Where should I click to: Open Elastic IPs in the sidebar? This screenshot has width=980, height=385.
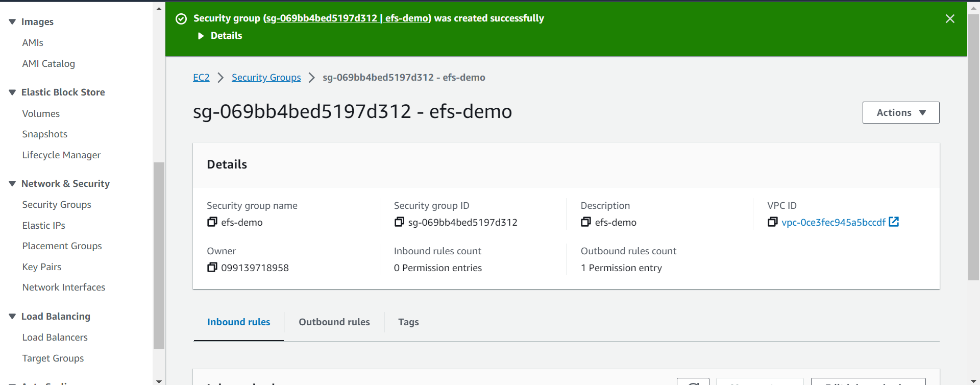(x=44, y=226)
